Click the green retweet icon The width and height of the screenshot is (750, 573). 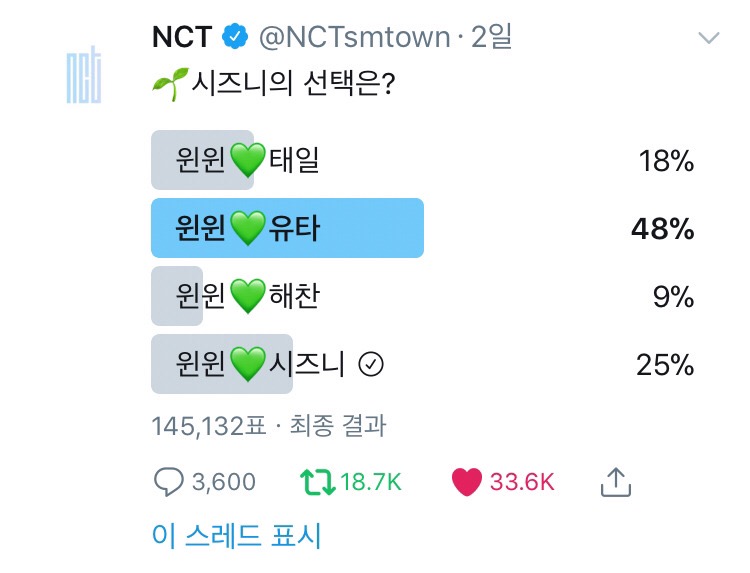(x=315, y=482)
